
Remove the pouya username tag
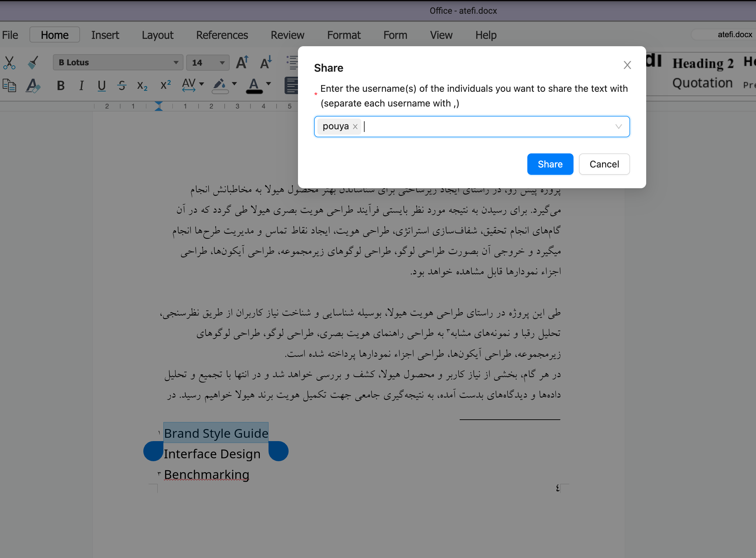355,127
